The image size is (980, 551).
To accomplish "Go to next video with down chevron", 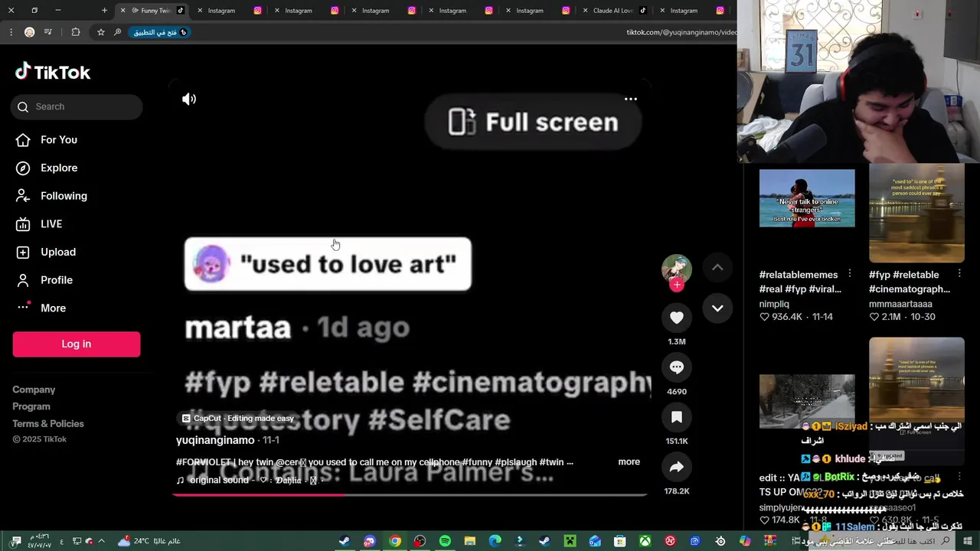I will [x=717, y=308].
